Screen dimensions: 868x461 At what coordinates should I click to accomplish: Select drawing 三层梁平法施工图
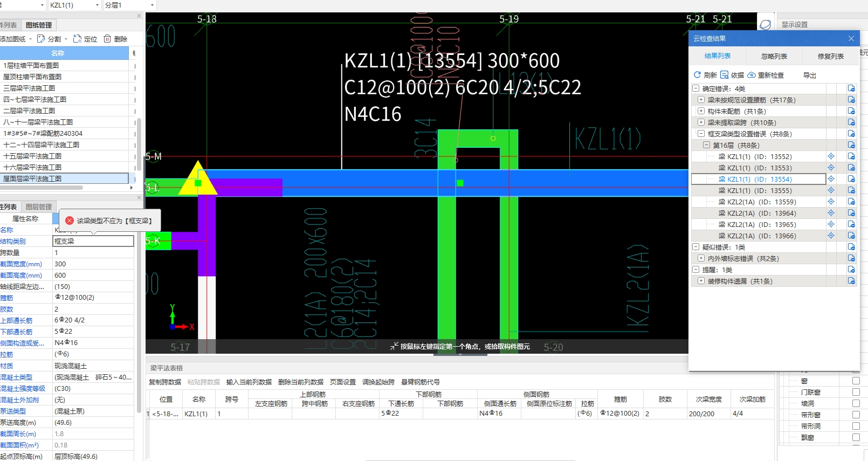point(64,88)
